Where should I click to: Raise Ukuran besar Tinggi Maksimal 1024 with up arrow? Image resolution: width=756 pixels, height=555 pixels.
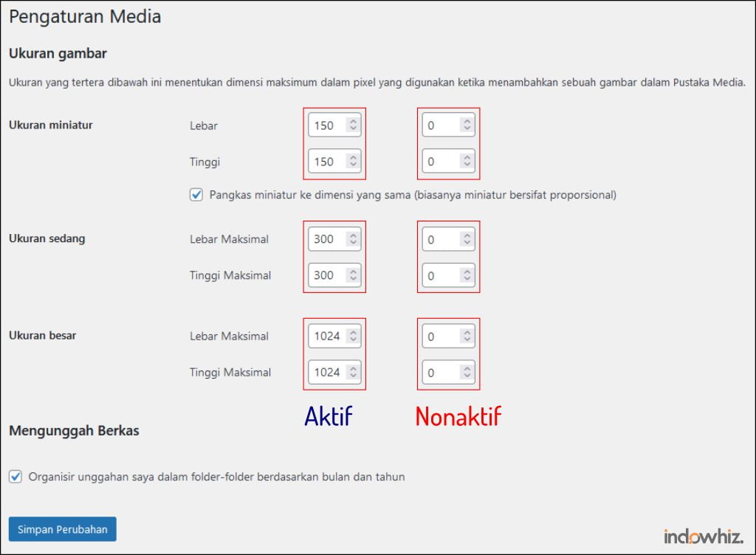click(354, 368)
